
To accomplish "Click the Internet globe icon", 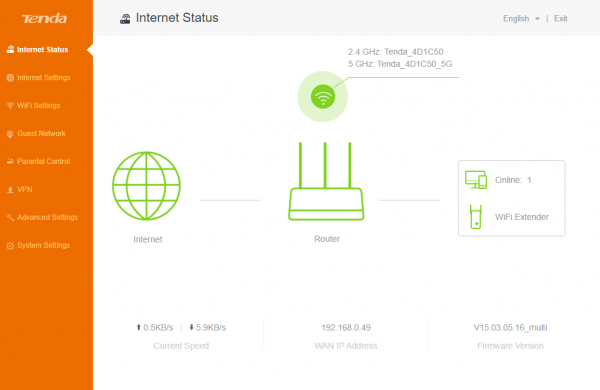I will click(147, 186).
